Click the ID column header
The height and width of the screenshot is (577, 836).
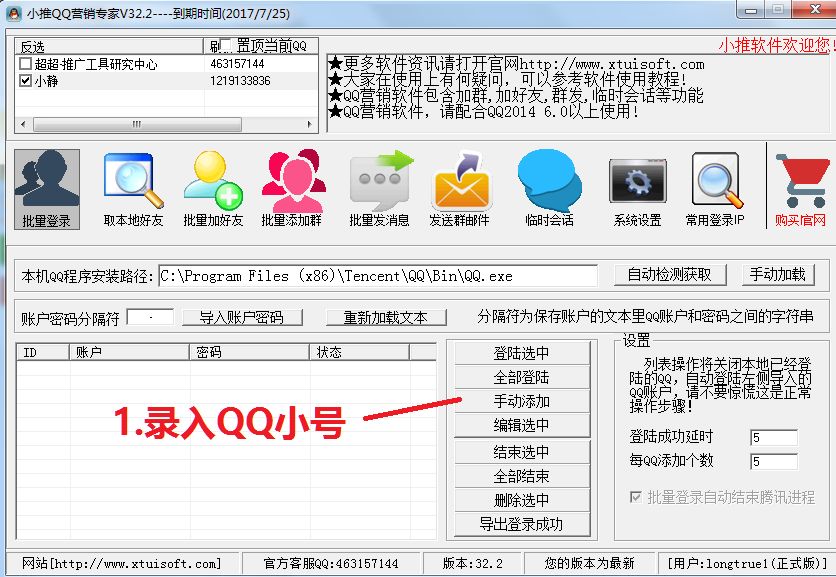[43, 352]
